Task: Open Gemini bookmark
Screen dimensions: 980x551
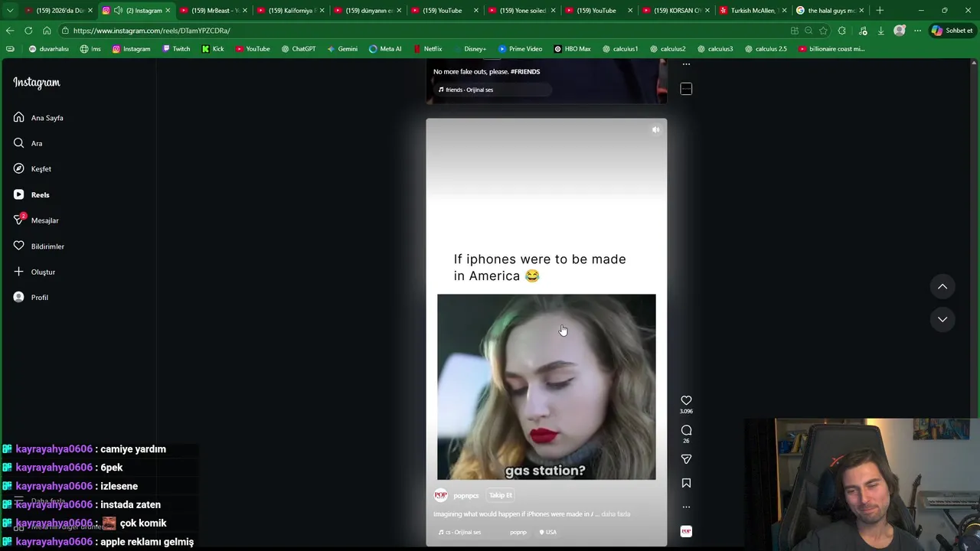Action: click(342, 49)
